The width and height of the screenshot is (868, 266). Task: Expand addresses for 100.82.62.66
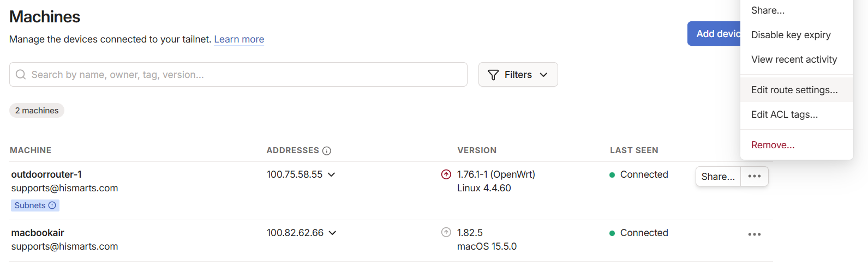click(x=333, y=233)
